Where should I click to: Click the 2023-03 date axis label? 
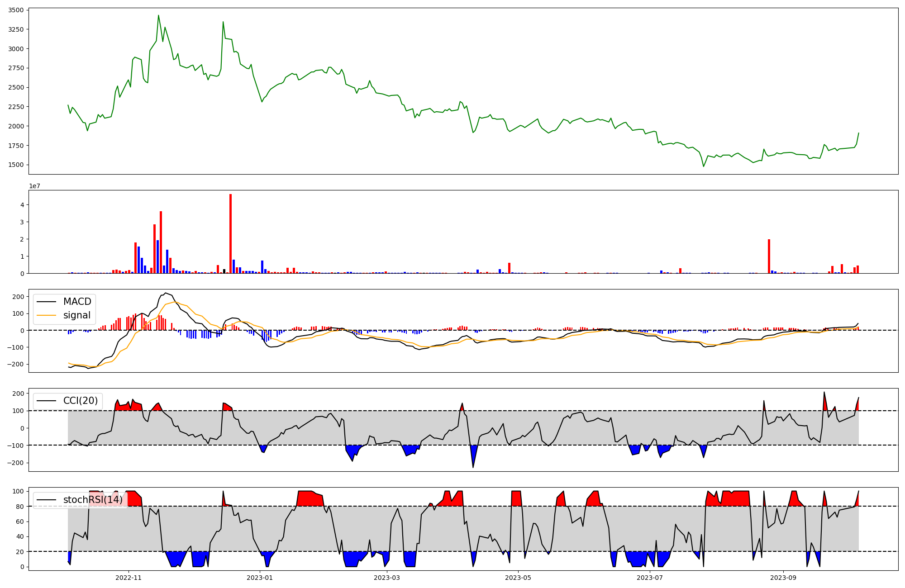click(387, 578)
